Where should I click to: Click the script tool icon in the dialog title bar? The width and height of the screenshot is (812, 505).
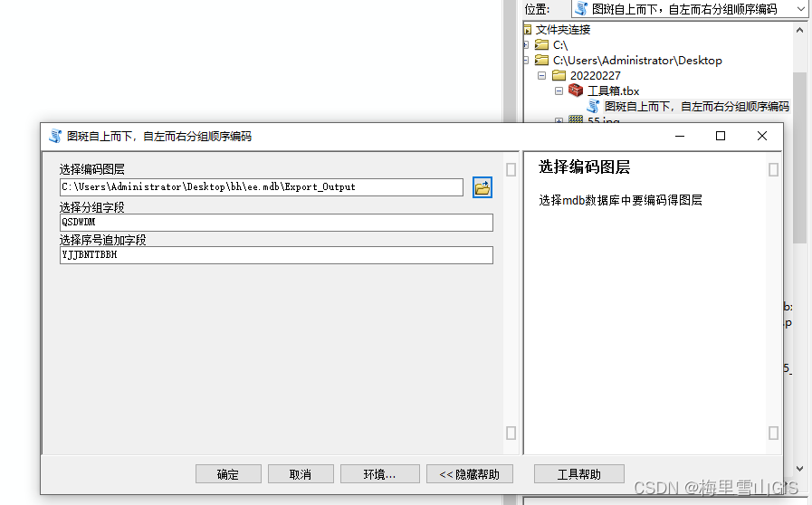pos(55,137)
